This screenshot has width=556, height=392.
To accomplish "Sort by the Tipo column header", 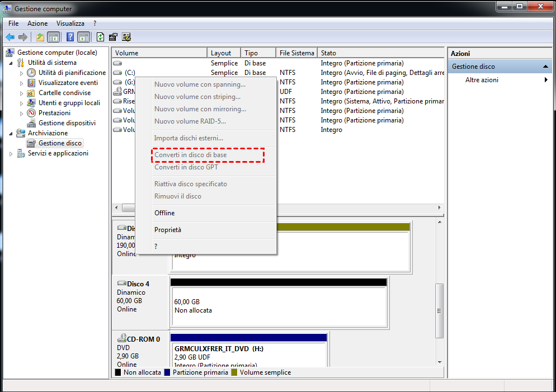I will (258, 53).
